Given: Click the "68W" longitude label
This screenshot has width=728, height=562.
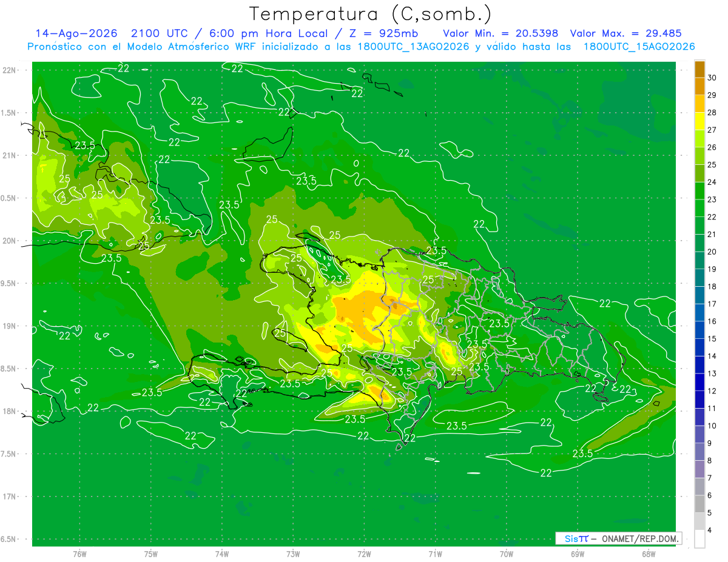Looking at the screenshot, I should [x=649, y=554].
